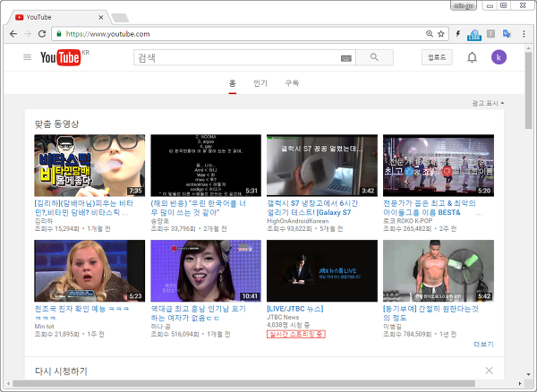Open the on-screen keyboard icon in search box
The width and height of the screenshot is (537, 392).
[x=345, y=58]
